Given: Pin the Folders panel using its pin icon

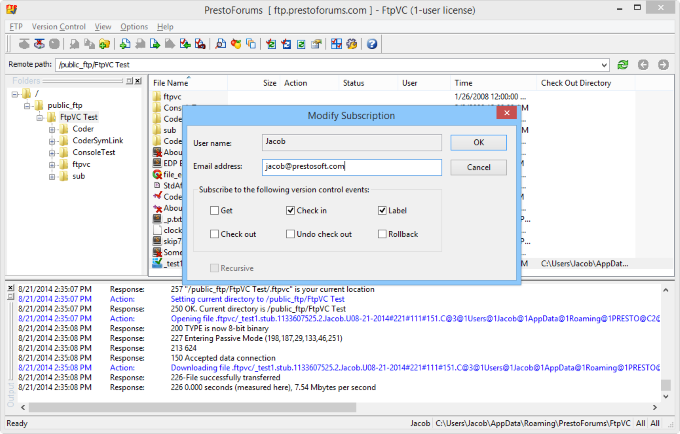Looking at the screenshot, I should click(x=129, y=81).
